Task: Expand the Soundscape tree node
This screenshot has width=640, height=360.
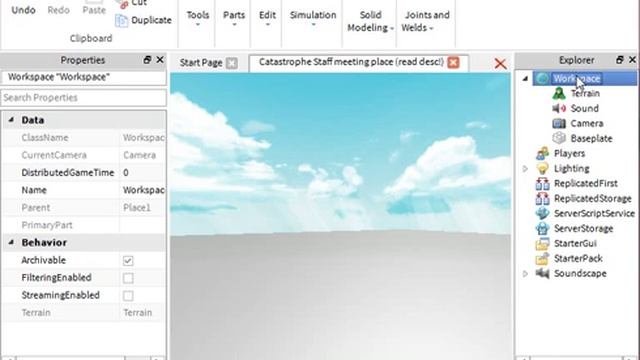Action: pos(525,273)
